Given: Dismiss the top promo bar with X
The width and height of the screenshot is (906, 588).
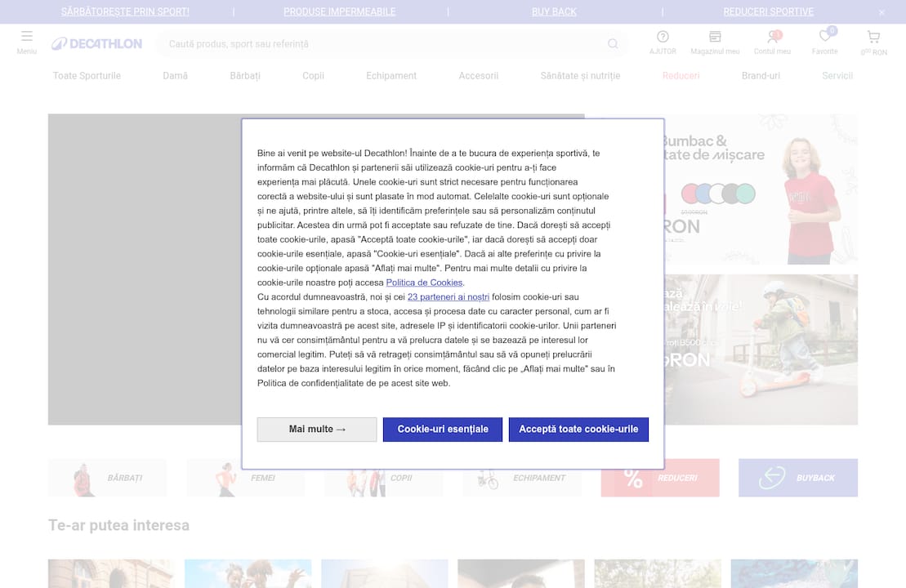Looking at the screenshot, I should click(881, 12).
